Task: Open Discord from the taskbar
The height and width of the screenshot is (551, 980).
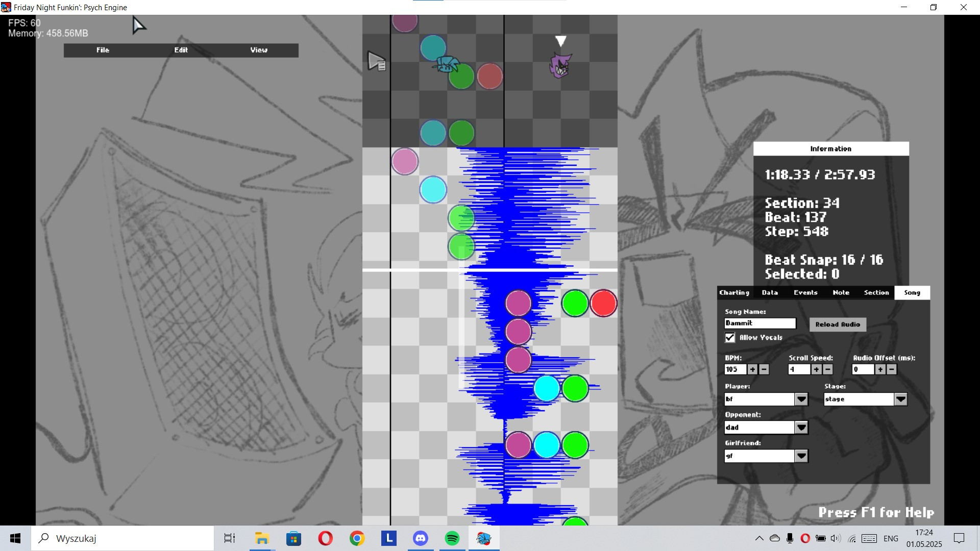Action: [421, 538]
